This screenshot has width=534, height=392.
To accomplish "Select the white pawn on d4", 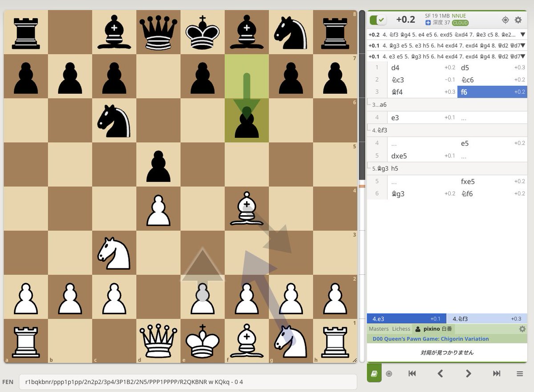I will (158, 208).
